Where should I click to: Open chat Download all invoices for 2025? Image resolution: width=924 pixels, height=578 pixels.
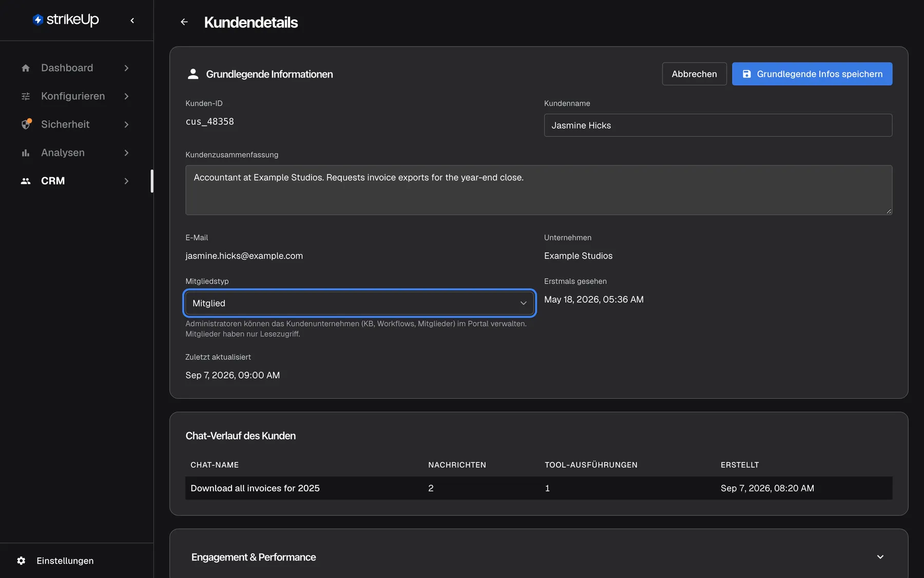coord(255,488)
